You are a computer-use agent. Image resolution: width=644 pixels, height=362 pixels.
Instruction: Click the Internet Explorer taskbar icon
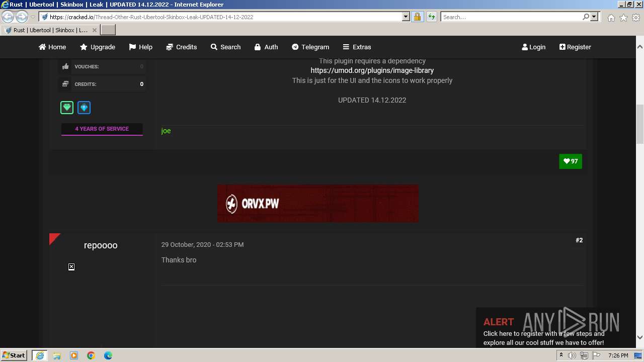[40, 355]
